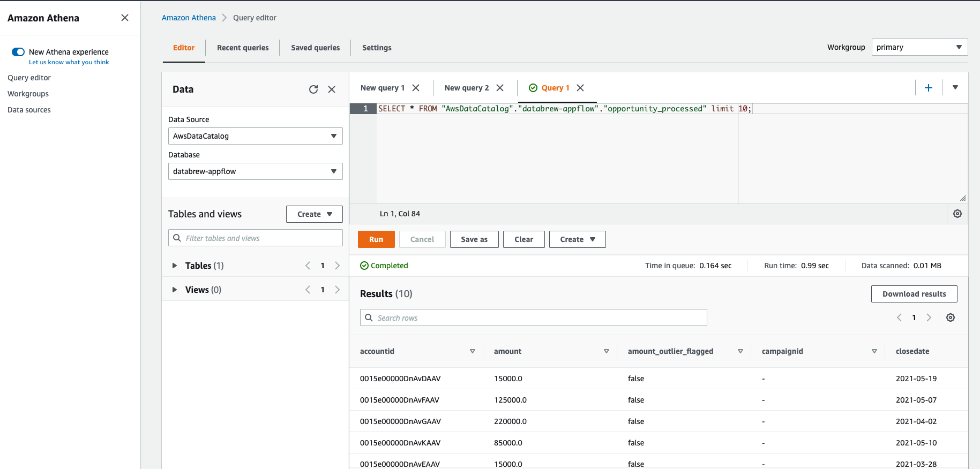Image resolution: width=980 pixels, height=469 pixels.
Task: Click Save as button
Action: 474,239
